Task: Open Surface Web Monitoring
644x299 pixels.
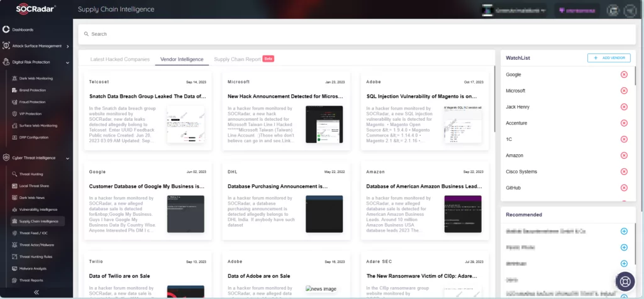Action: tap(38, 125)
